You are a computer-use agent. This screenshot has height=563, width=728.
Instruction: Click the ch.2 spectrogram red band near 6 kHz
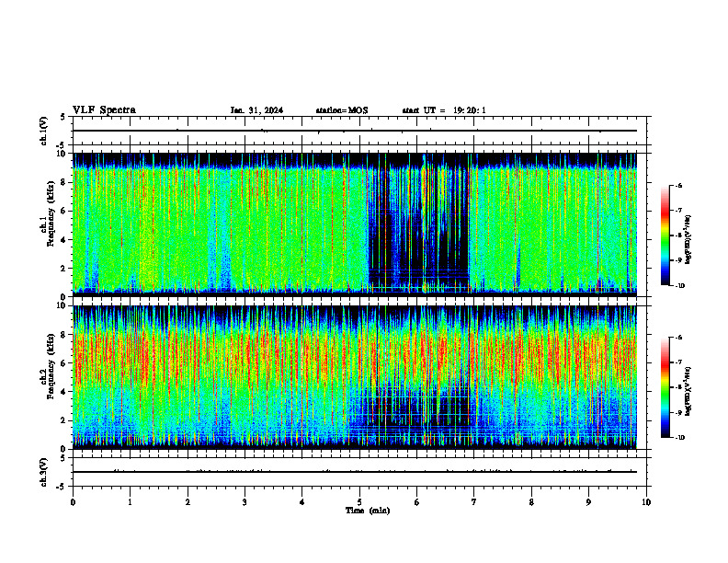(x=355, y=358)
